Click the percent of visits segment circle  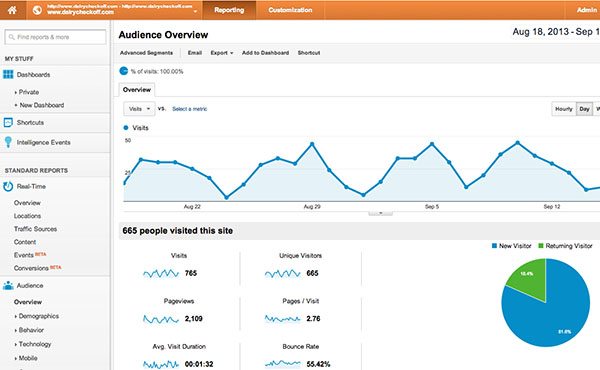[124, 71]
